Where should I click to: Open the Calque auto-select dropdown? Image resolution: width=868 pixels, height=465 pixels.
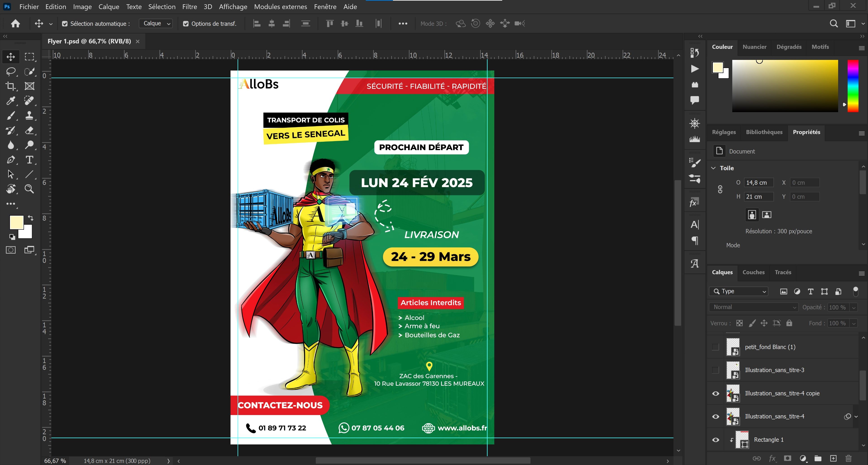(x=156, y=24)
